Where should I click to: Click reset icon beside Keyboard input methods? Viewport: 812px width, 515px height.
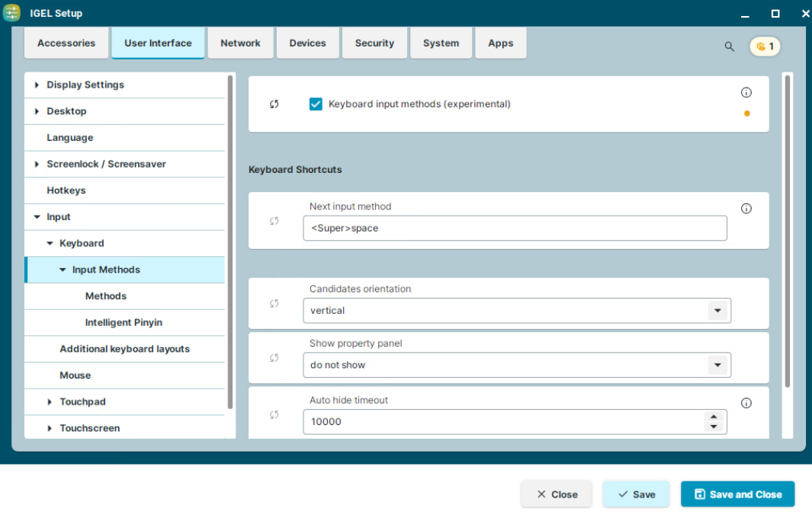click(274, 104)
